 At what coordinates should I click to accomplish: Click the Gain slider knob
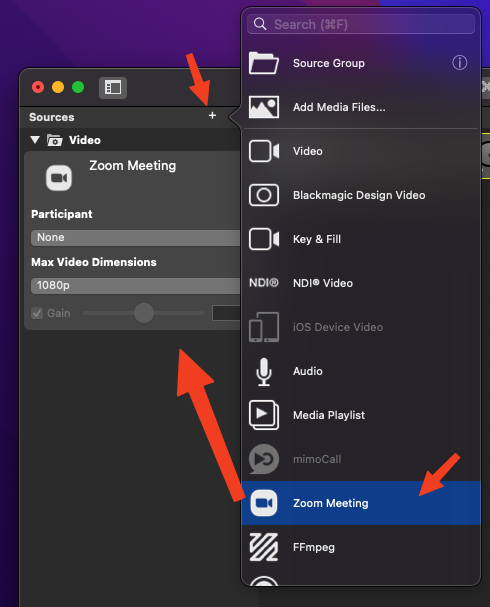[x=144, y=313]
